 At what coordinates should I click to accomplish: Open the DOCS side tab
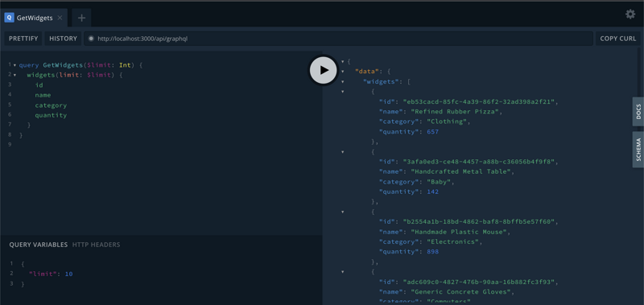click(x=638, y=111)
